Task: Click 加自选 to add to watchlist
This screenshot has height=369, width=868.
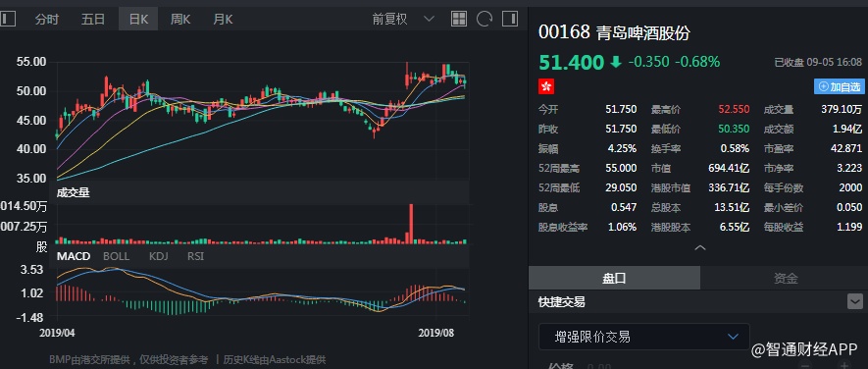Action: click(840, 86)
